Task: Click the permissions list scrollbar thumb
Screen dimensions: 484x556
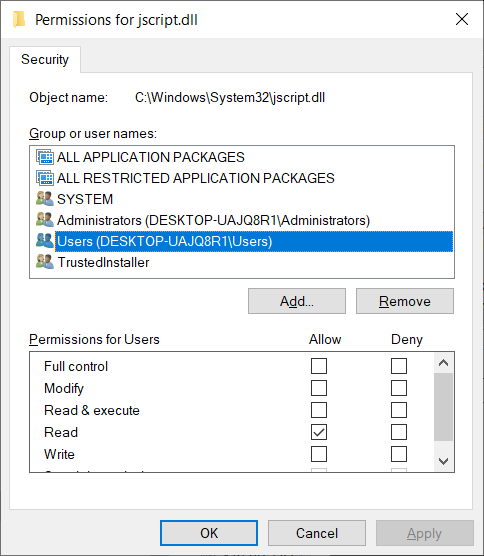Action: coord(443,407)
